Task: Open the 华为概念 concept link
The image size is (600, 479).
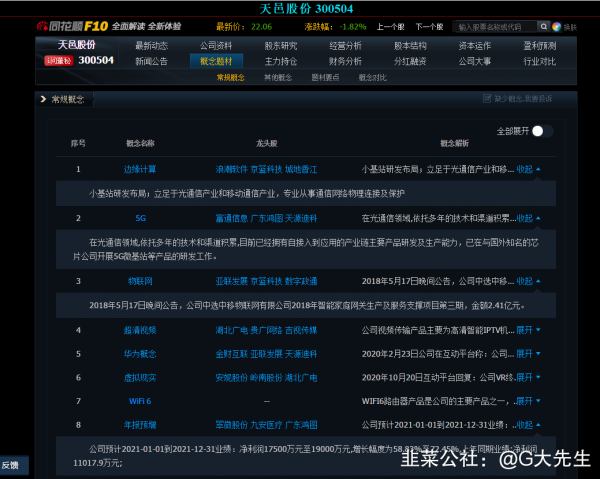Action: [x=140, y=354]
